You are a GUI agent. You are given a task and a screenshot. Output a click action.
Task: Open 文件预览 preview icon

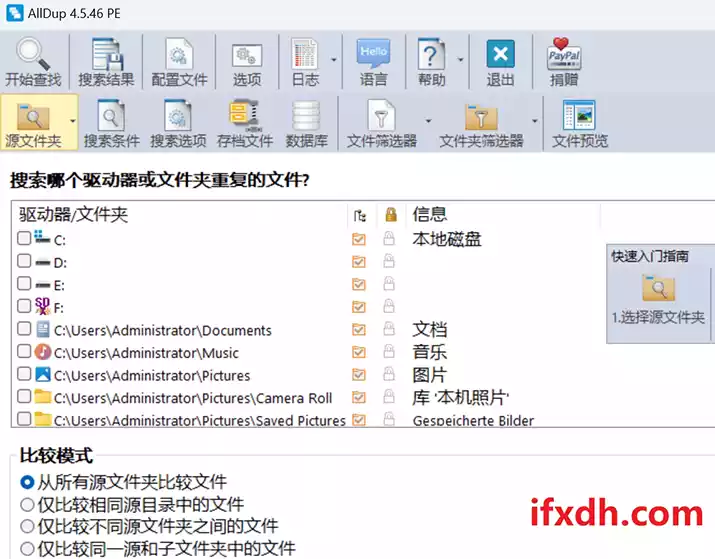tap(579, 115)
